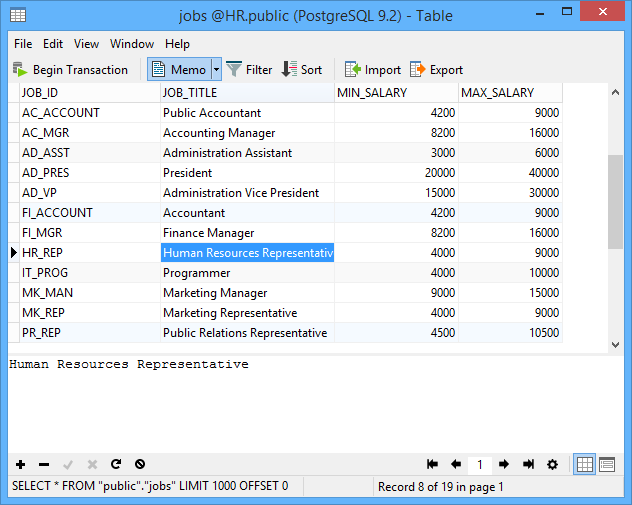Image resolution: width=632 pixels, height=505 pixels.
Task: Click the Filter button
Action: 249,70
